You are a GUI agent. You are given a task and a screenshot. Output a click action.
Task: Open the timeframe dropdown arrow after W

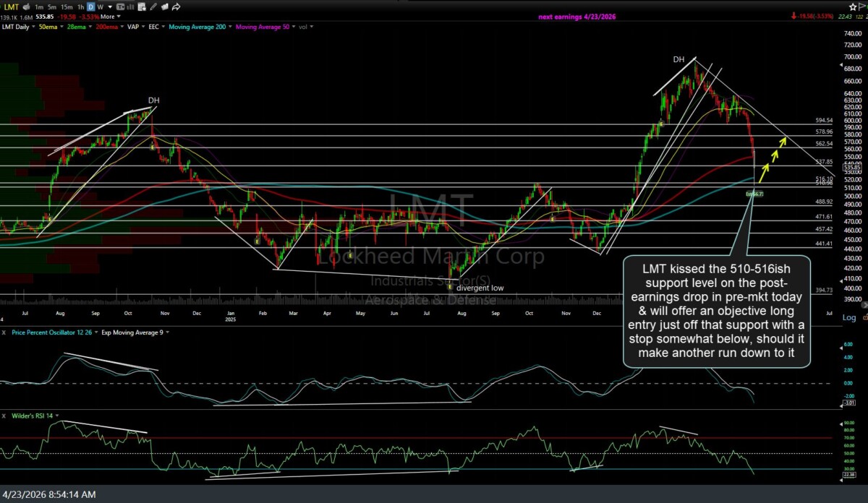[x=110, y=7]
